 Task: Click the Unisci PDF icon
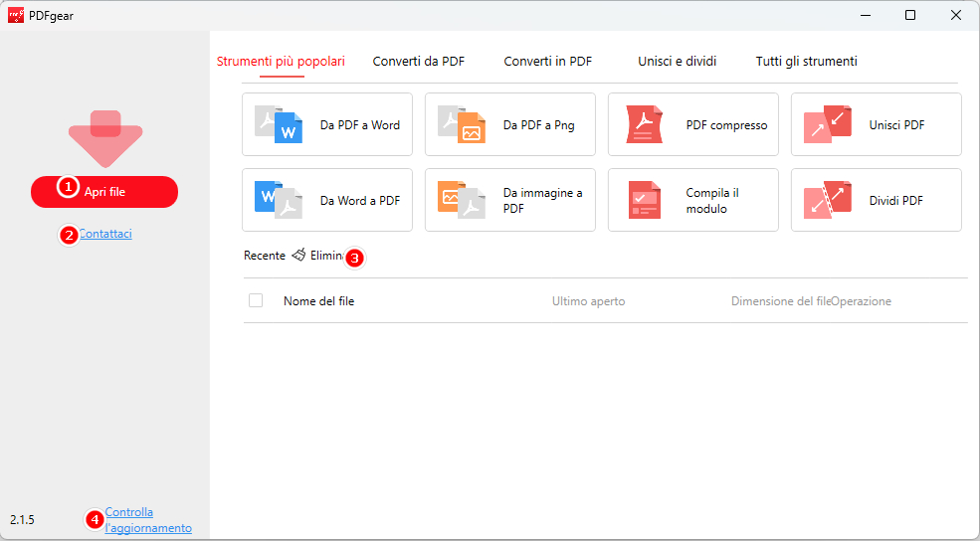tap(828, 124)
